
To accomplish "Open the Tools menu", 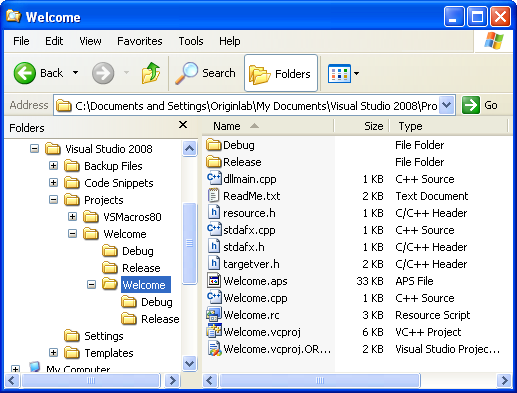I will [191, 41].
